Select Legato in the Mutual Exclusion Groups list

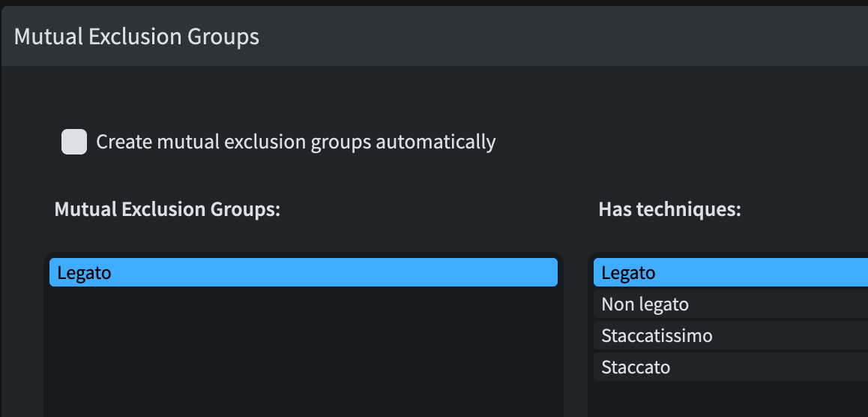pyautogui.click(x=84, y=272)
